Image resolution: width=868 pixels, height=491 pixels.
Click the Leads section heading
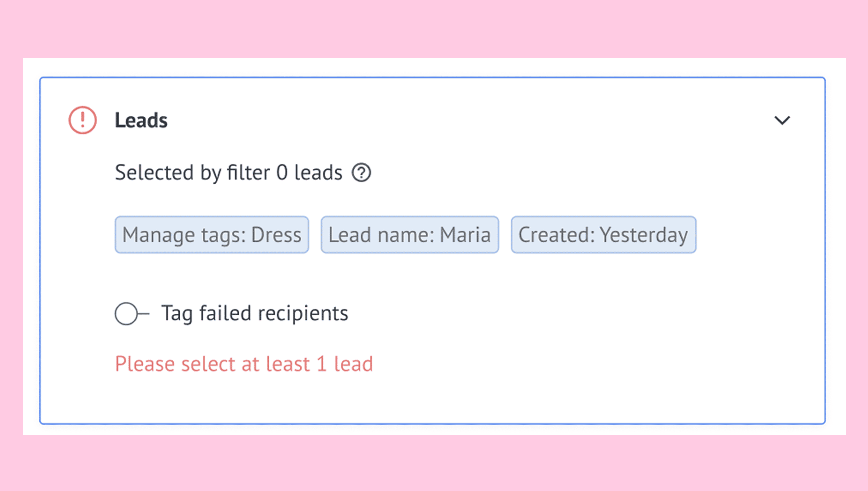tap(141, 120)
